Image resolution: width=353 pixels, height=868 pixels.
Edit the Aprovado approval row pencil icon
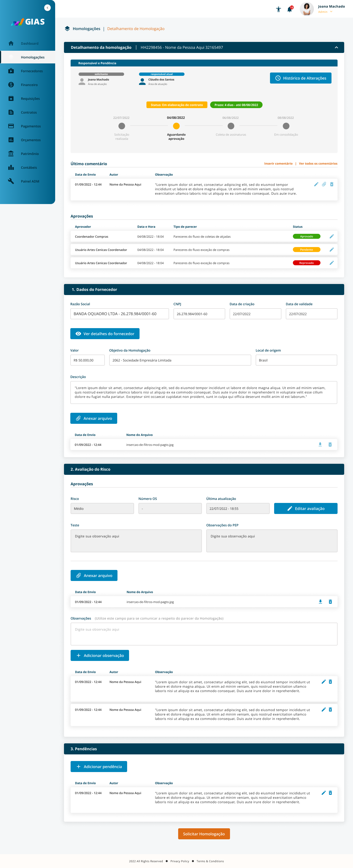[331, 237]
